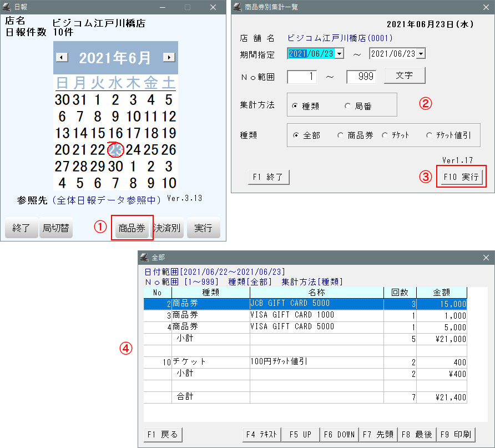Screen dimensions: 495x448
Task: Select 種類 aggregation method radio button
Action: click(295, 106)
